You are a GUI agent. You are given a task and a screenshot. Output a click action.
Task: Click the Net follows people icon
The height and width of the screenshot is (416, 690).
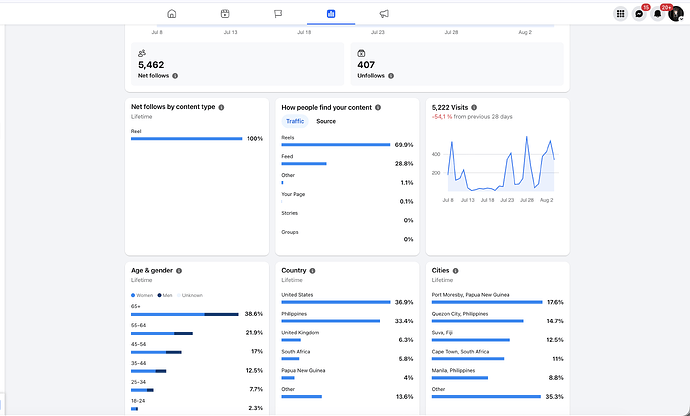click(x=142, y=53)
